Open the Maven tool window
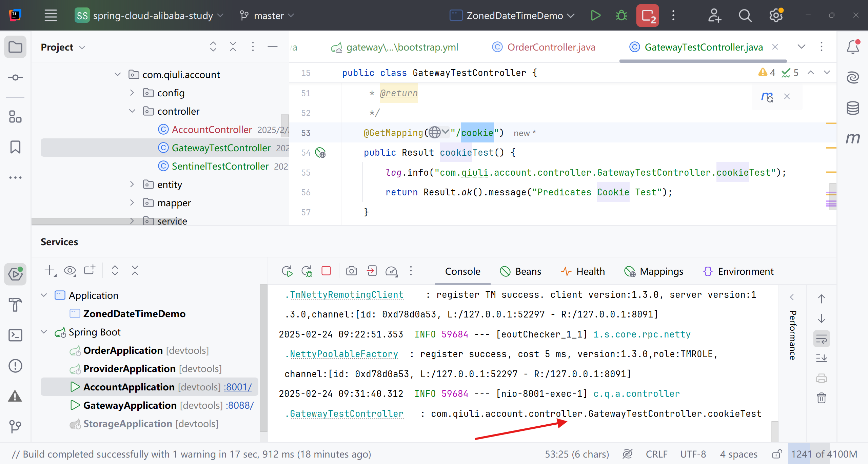 coord(853,138)
